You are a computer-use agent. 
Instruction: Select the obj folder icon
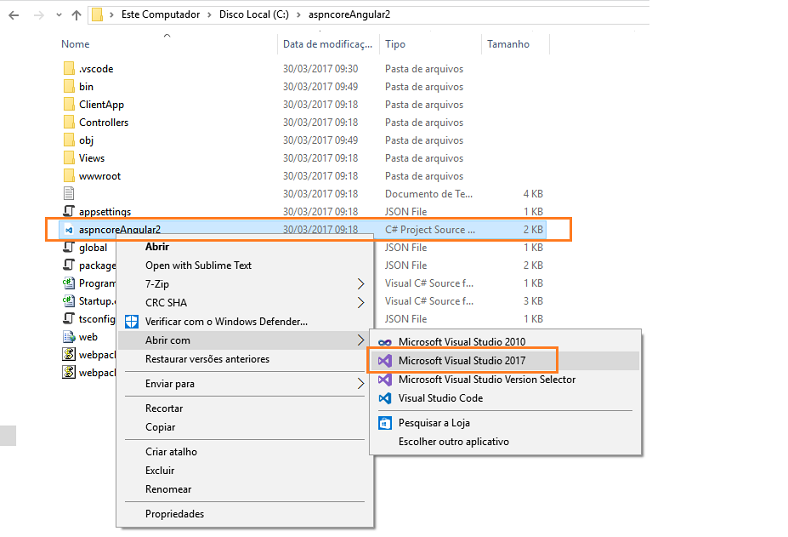pos(69,140)
